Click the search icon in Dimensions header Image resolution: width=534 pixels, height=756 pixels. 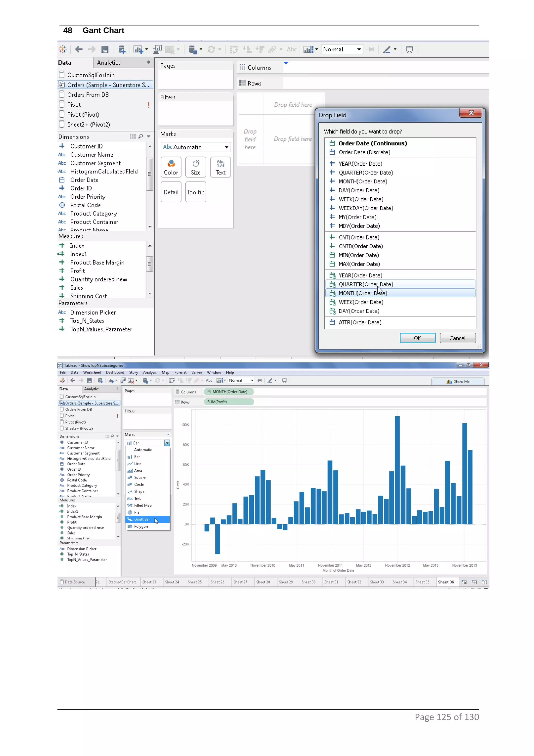click(x=141, y=136)
